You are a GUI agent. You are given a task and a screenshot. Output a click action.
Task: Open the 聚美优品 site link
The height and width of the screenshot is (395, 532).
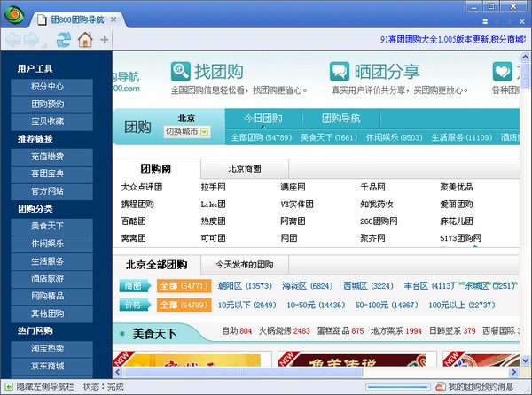[x=457, y=187]
